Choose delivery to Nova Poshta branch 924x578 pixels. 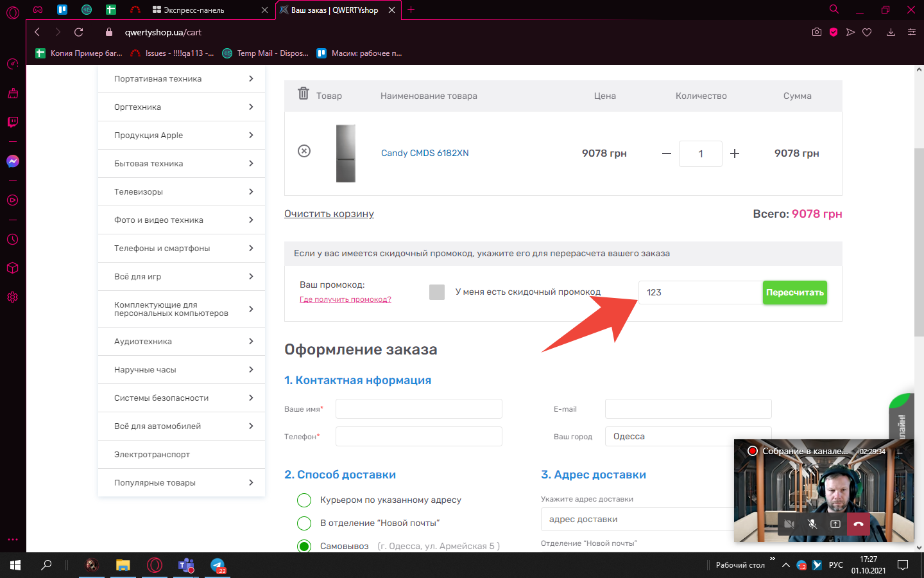(x=304, y=523)
